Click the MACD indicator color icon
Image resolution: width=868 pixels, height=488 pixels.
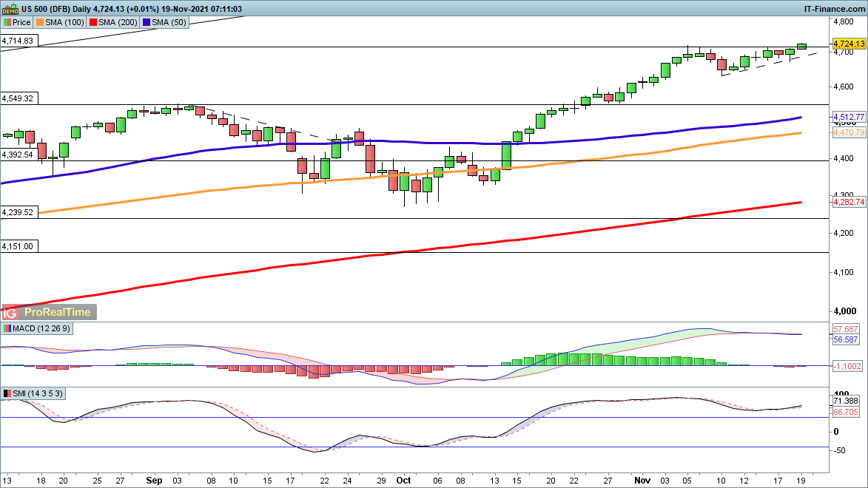point(7,328)
